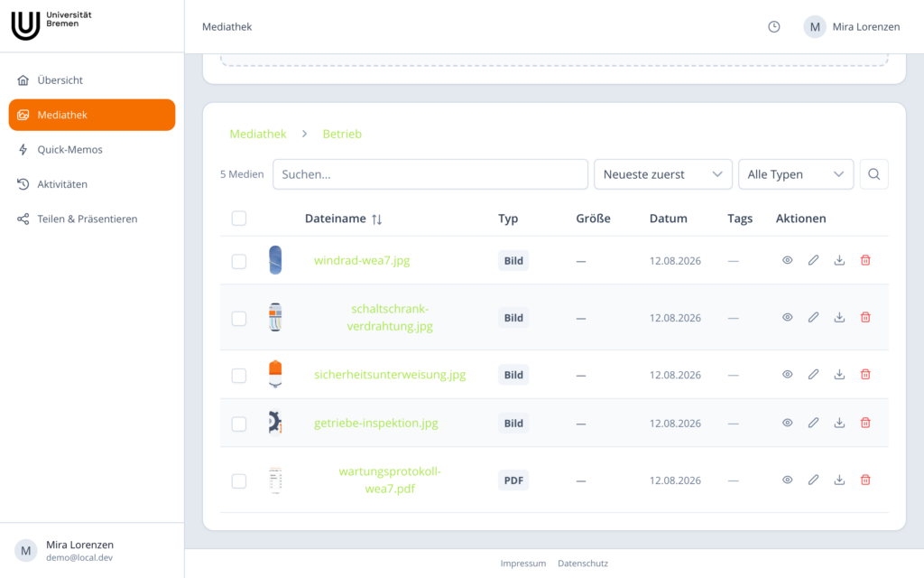Edit getriebe-inspektion.jpg with the pencil icon
This screenshot has height=578, width=924.
pyautogui.click(x=813, y=423)
